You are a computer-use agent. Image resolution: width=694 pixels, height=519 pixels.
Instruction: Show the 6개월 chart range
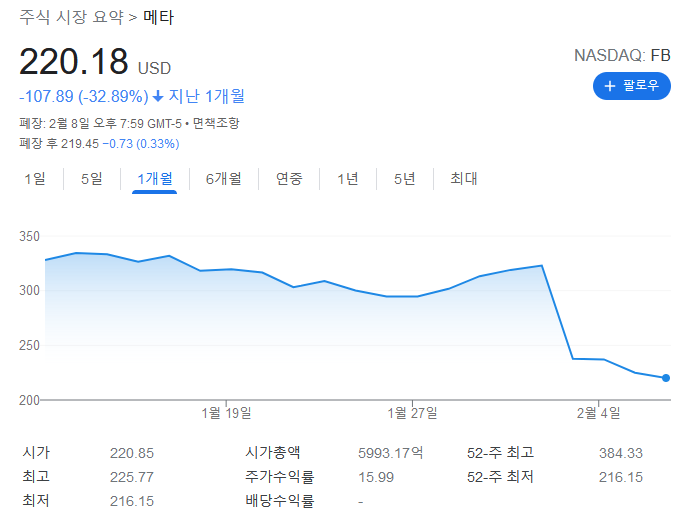pos(223,179)
